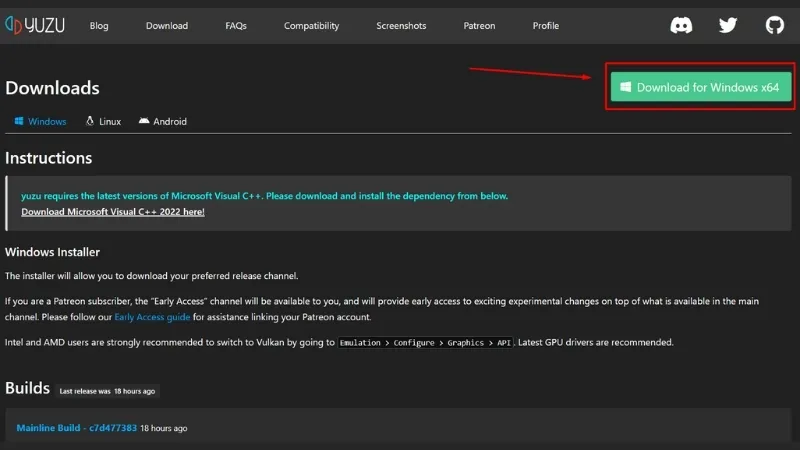Open the FAQs page
The height and width of the screenshot is (450, 800).
(x=236, y=26)
